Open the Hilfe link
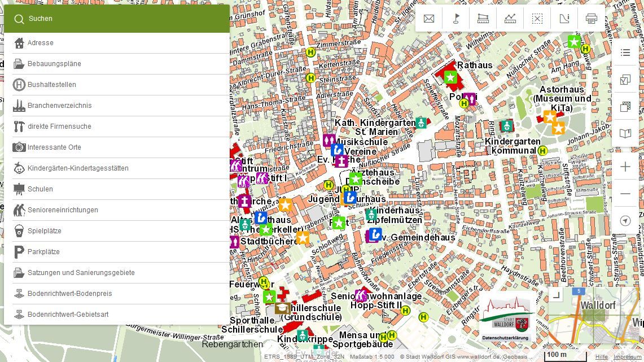 (601, 357)
